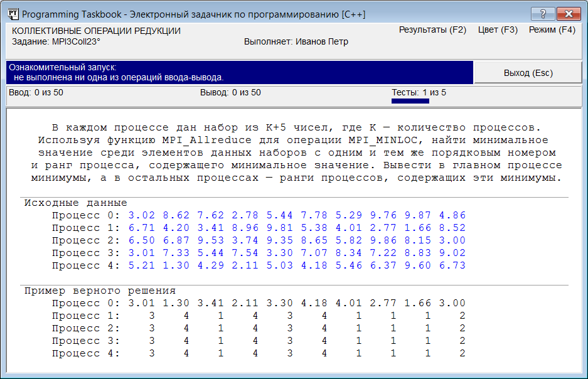Open Цвет (F3) color settings
This screenshot has width=588, height=379.
(x=498, y=29)
